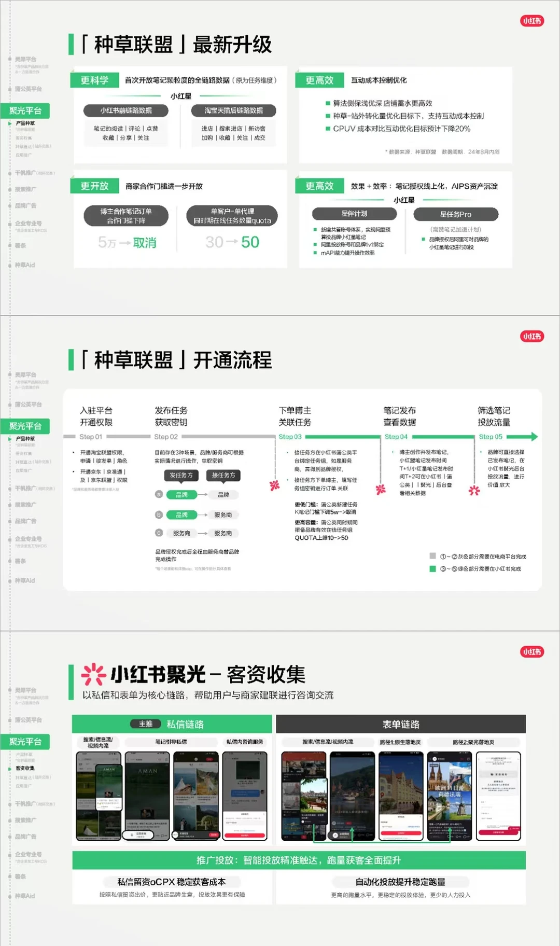
Task: Click the 发任务方 dark tag
Action: tap(181, 475)
